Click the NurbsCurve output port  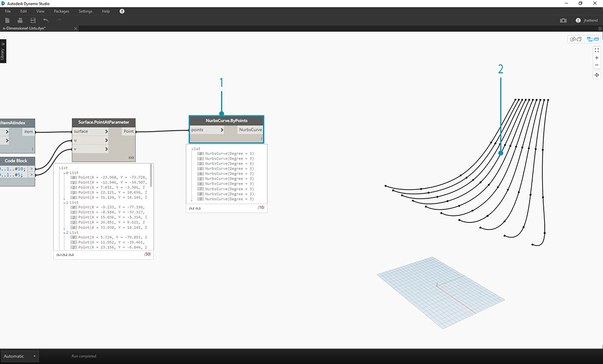(250, 130)
